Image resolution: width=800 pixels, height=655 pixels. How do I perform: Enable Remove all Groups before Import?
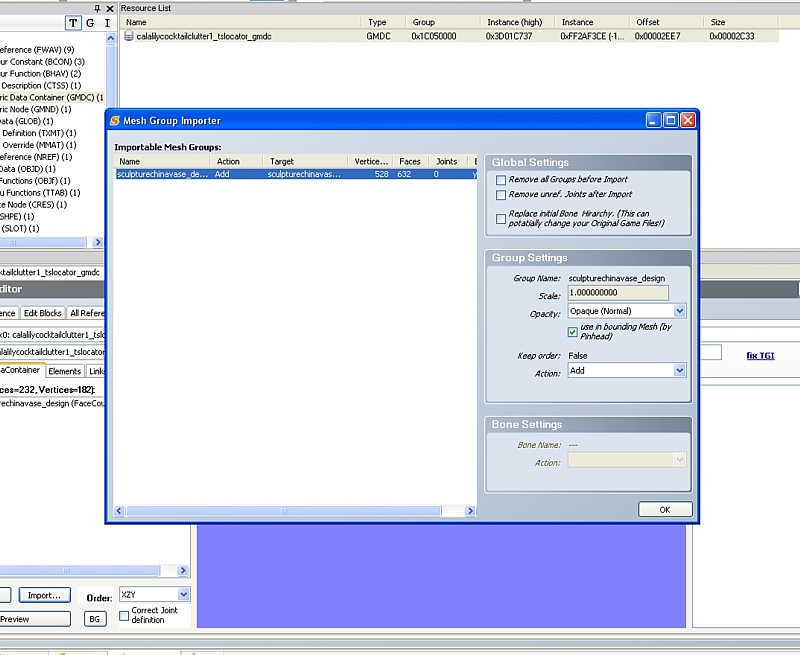501,180
